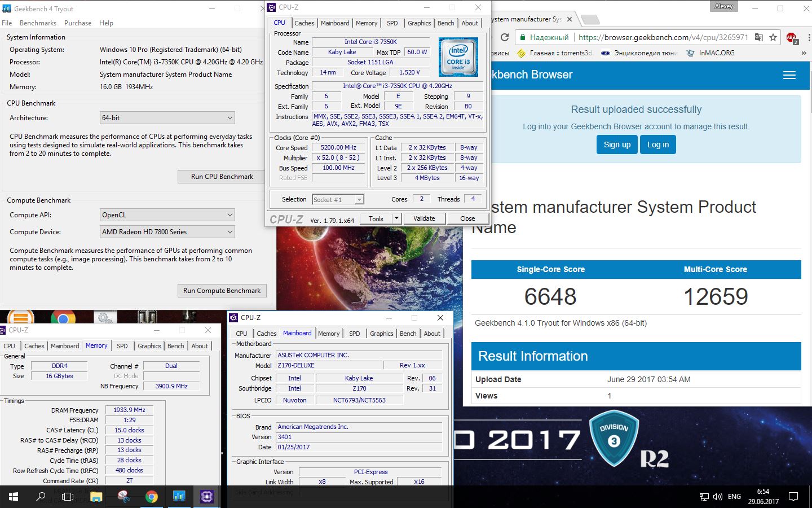Click Run CPU Benchmark

(x=222, y=177)
